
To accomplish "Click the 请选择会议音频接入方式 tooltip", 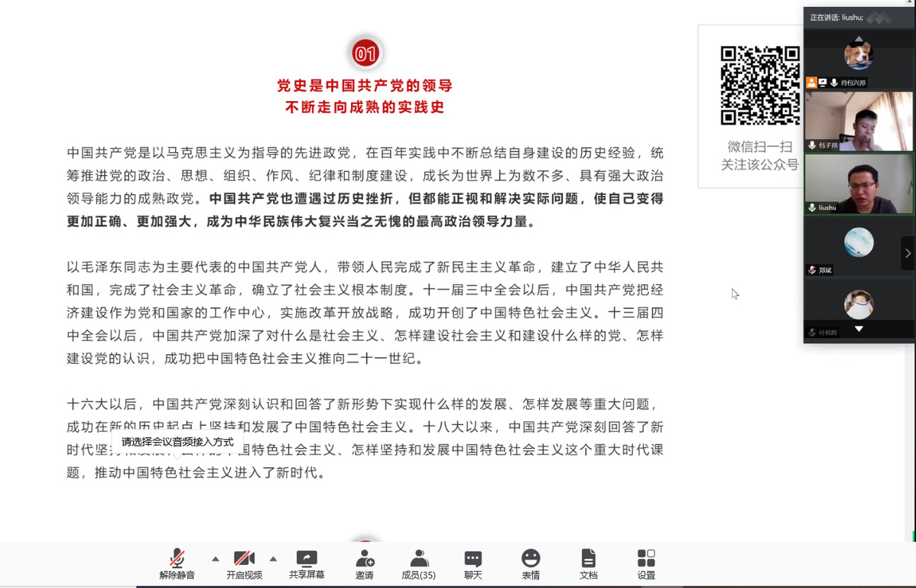I will pyautogui.click(x=177, y=442).
